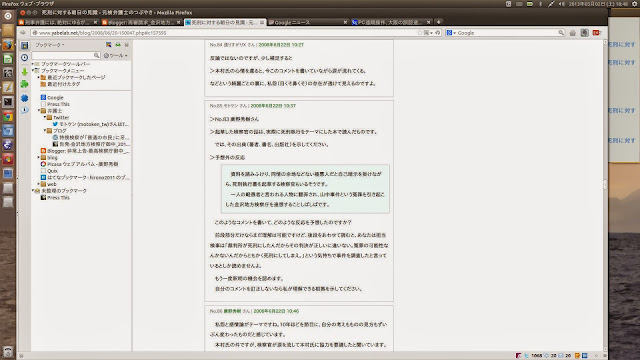Open the Google bookmark in sidebar
This screenshot has height=360, width=640.
52,98
